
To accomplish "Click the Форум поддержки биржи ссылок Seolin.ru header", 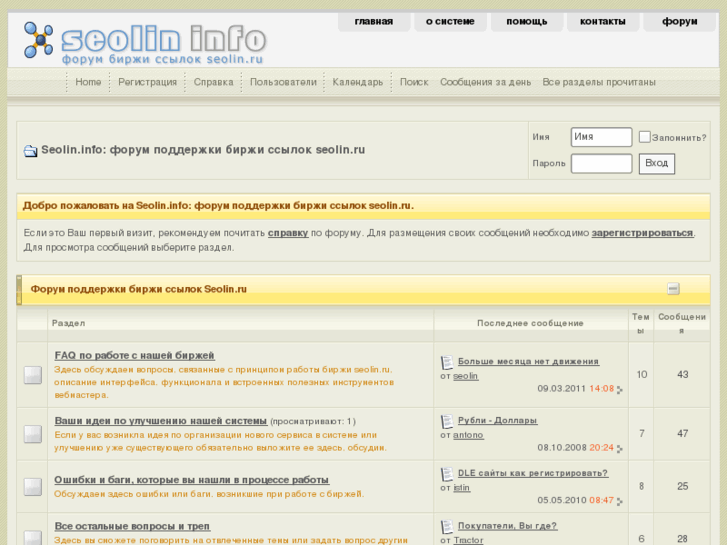I will 139,289.
